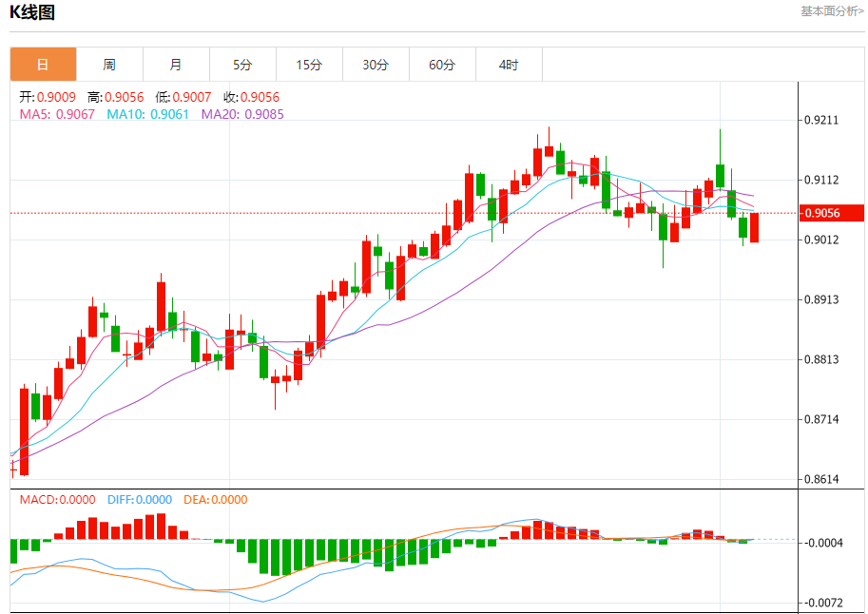Click the last red candlestick at chart right
Viewport: 868px width, 614px height.
[x=754, y=227]
